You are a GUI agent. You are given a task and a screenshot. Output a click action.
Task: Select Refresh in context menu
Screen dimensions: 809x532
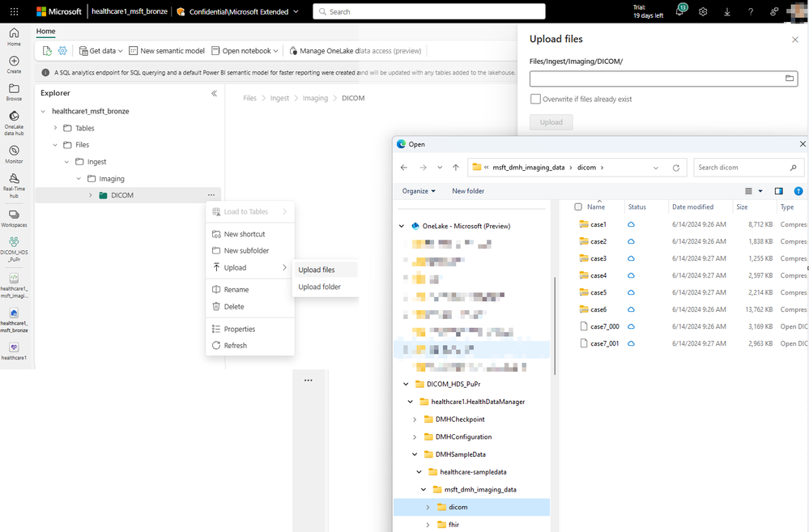(x=250, y=345)
